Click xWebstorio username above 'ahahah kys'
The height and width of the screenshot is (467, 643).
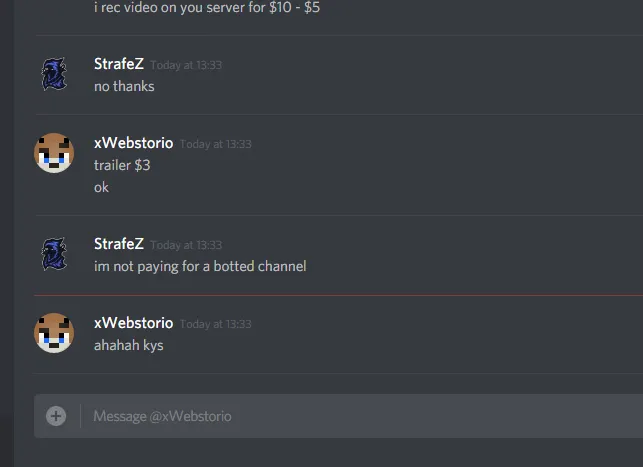pos(134,323)
